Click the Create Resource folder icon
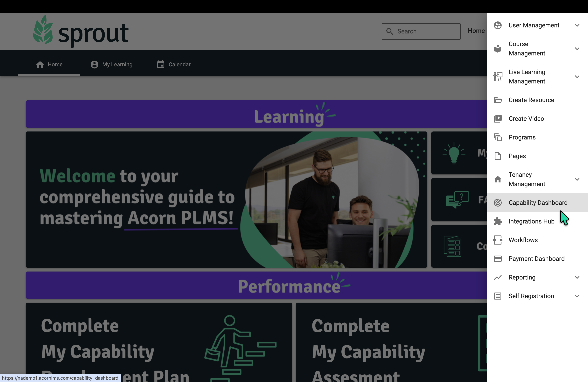The height and width of the screenshot is (382, 588). [498, 100]
